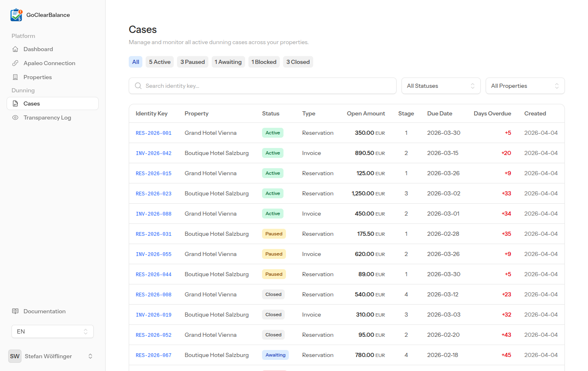Open the All Properties dropdown
This screenshot has height=371, width=588.
pyautogui.click(x=525, y=86)
